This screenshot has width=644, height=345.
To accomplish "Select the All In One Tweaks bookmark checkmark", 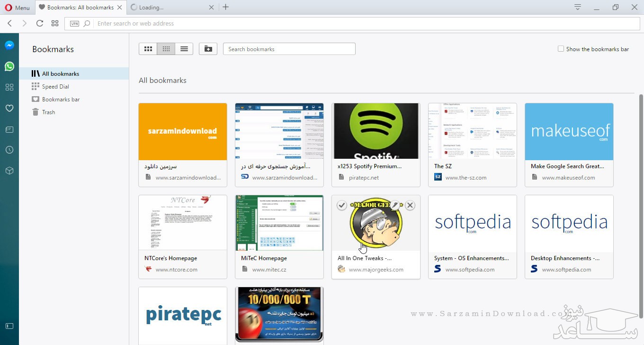I will pyautogui.click(x=342, y=205).
